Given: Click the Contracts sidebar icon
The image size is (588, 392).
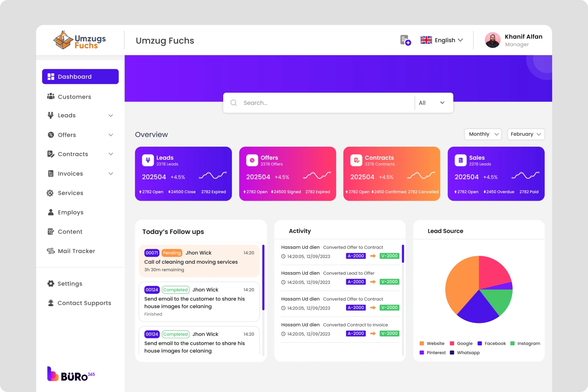Looking at the screenshot, I should coord(51,154).
